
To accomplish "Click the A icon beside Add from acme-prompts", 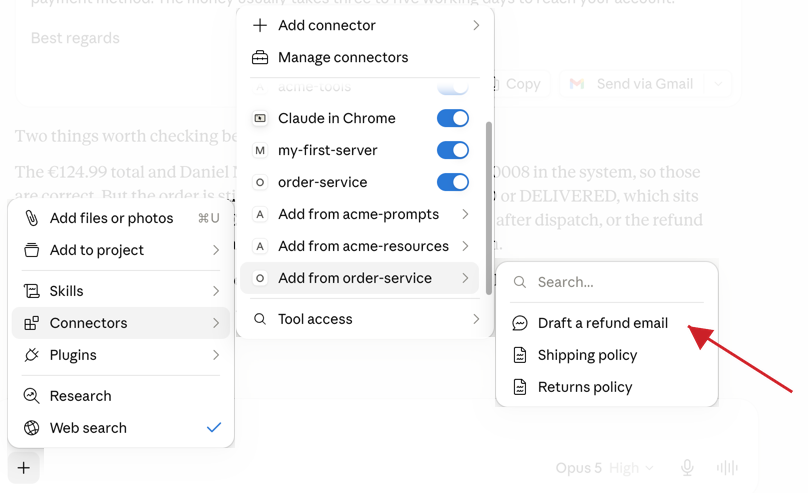I will pos(260,214).
